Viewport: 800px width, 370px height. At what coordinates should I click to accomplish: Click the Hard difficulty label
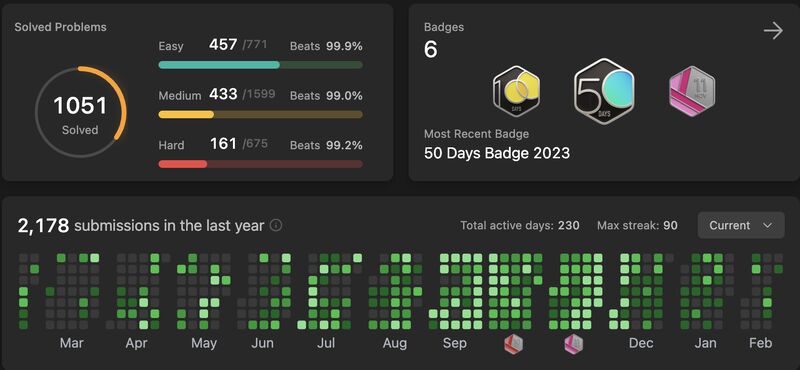pyautogui.click(x=171, y=145)
